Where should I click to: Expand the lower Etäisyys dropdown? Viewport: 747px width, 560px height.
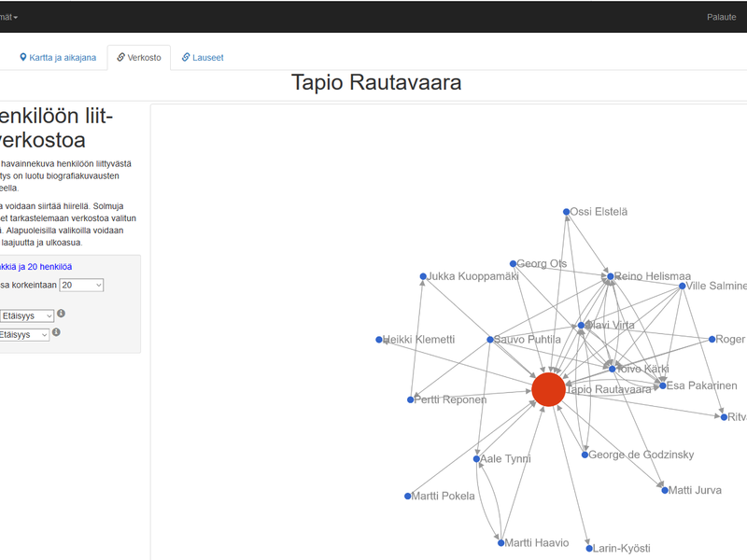coord(24,334)
